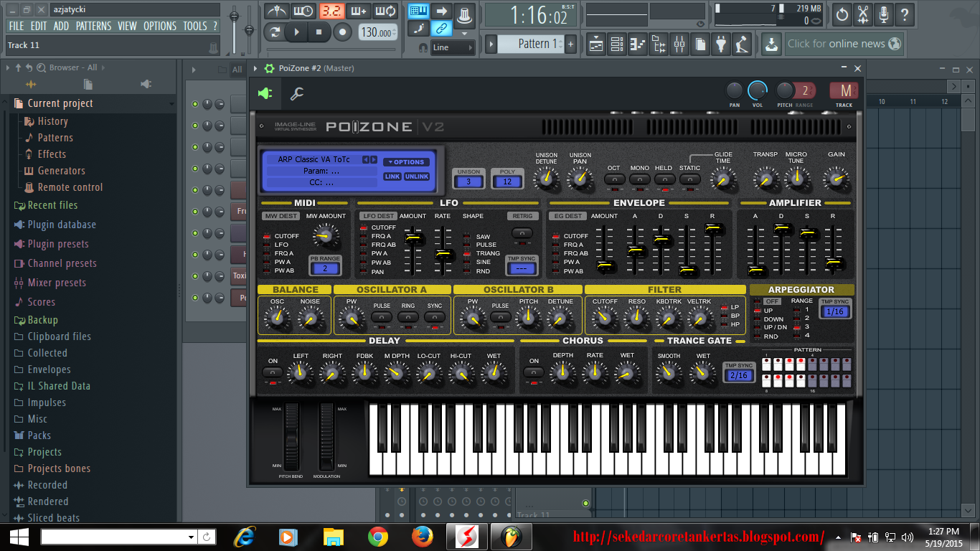Open the PATTERNS menu

click(x=93, y=26)
